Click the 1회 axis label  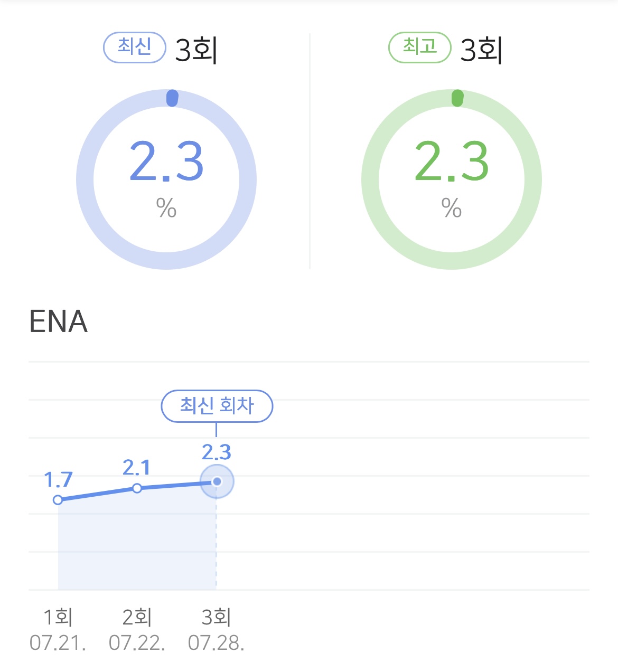coord(58,617)
